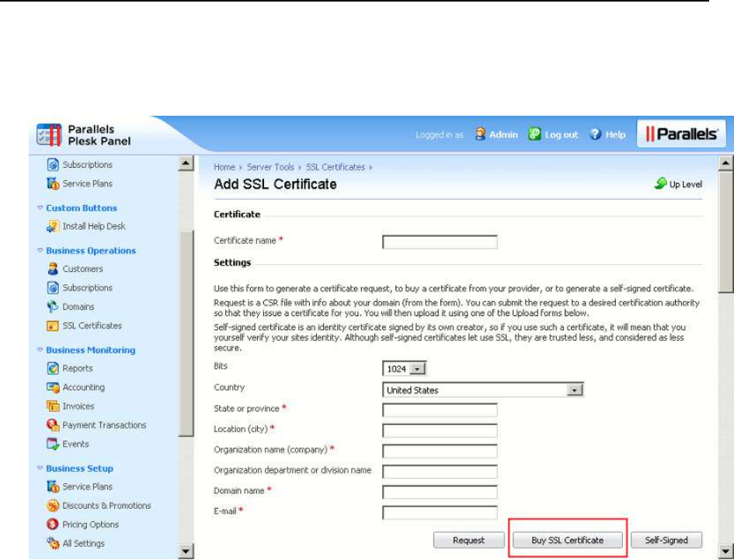Click the Log out link text

[562, 135]
